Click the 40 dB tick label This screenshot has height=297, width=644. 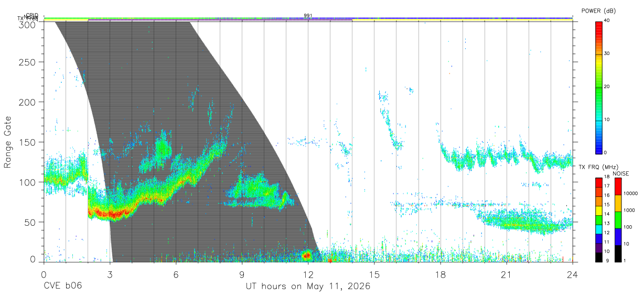[x=607, y=20]
